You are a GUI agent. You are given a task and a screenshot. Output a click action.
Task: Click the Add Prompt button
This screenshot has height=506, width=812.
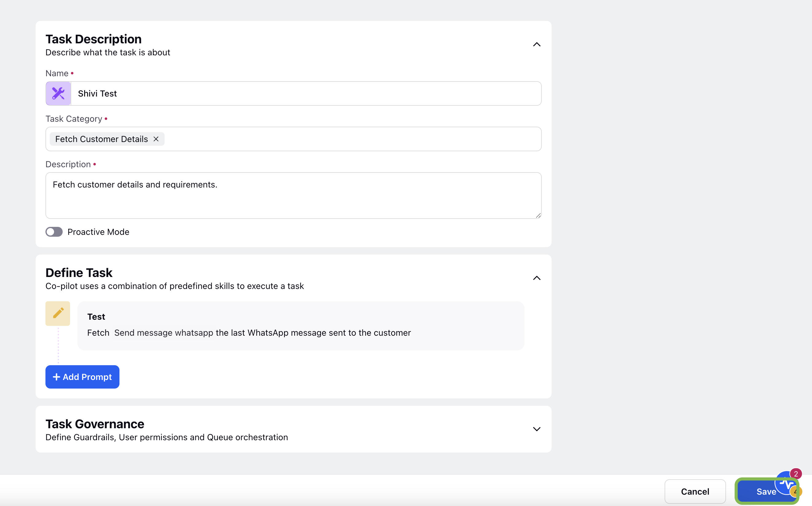click(82, 377)
